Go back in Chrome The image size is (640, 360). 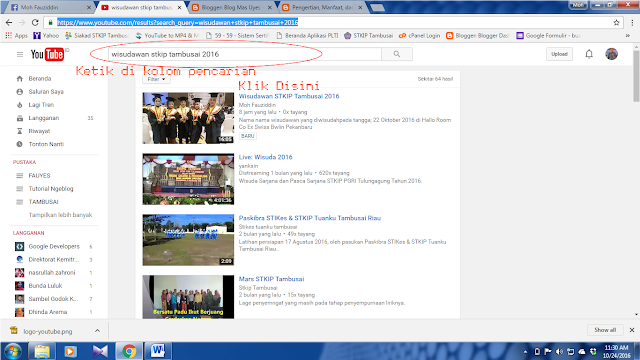(x=9, y=22)
